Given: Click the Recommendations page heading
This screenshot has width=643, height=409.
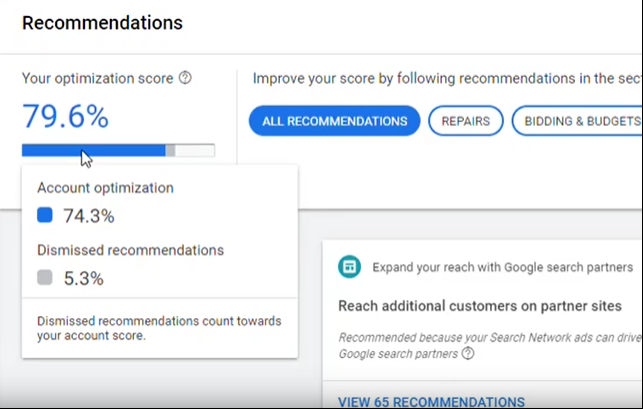Looking at the screenshot, I should [102, 23].
